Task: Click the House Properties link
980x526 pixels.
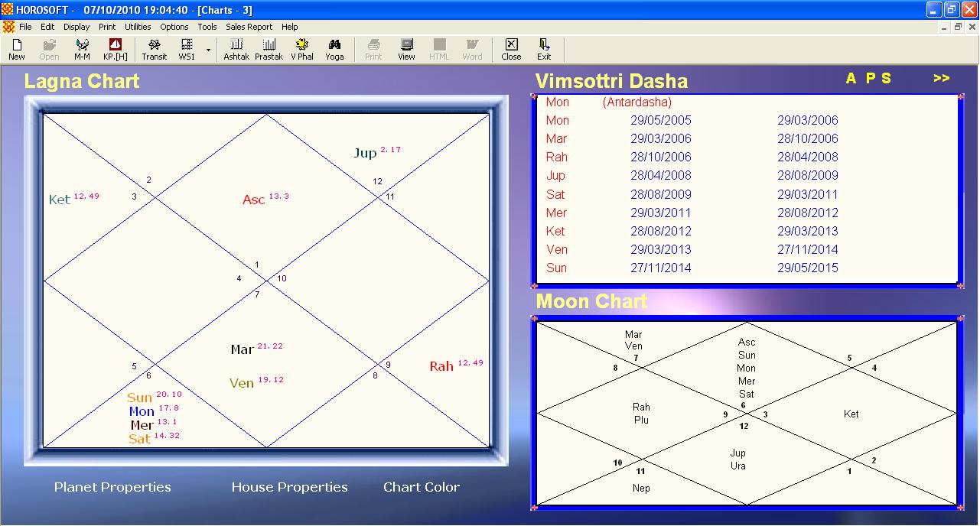Action: [x=289, y=487]
